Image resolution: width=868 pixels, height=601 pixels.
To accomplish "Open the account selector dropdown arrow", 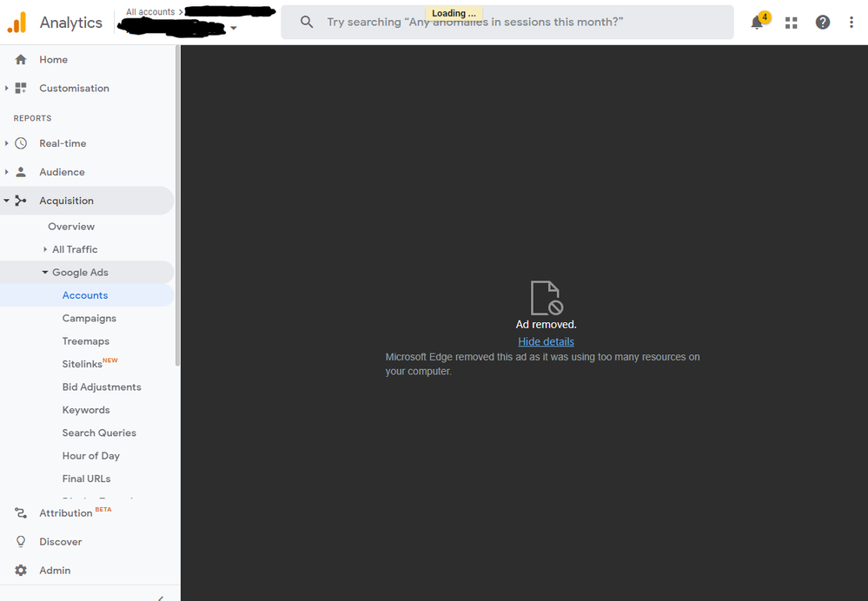I will 234,28.
